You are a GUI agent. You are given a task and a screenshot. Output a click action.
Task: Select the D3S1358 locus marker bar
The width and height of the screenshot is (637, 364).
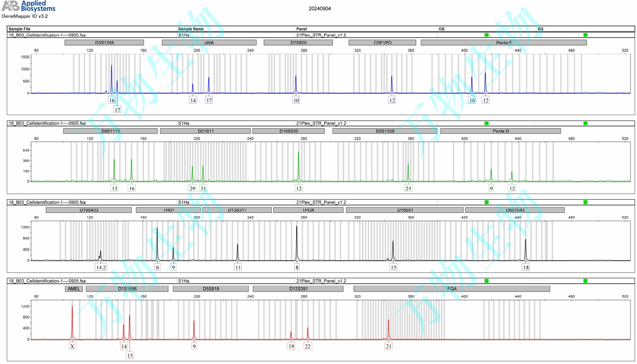(x=104, y=42)
